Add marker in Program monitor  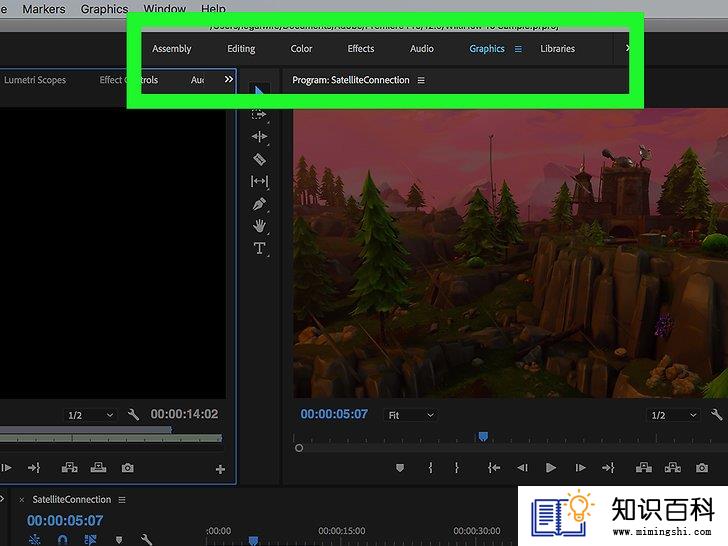(400, 468)
